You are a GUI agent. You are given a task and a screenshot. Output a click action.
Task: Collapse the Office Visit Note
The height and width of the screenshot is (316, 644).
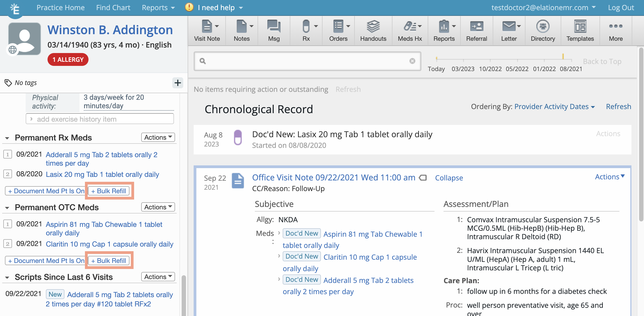point(449,178)
